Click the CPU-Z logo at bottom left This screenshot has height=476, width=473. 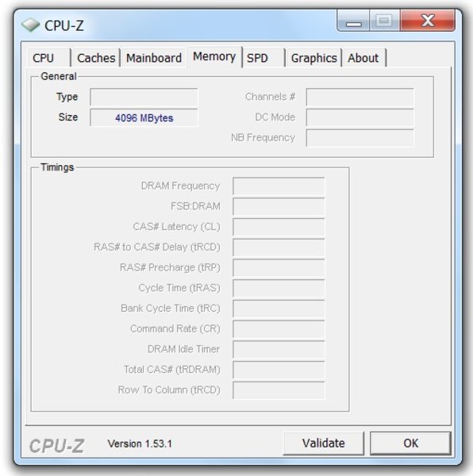click(57, 446)
